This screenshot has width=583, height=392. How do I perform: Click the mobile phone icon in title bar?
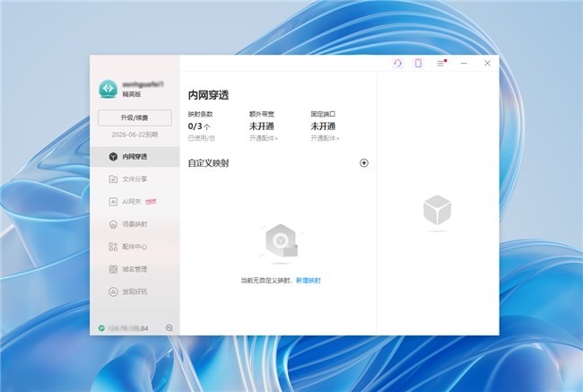coord(418,64)
